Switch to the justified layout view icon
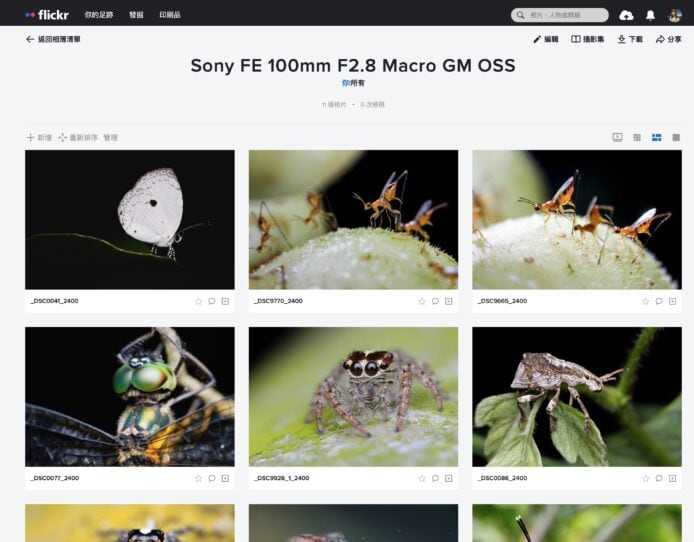 click(x=657, y=137)
